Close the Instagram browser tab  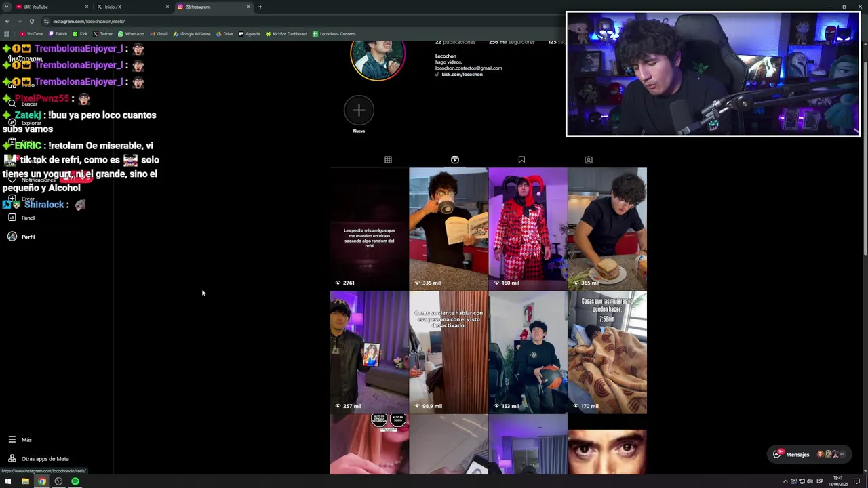(x=248, y=7)
